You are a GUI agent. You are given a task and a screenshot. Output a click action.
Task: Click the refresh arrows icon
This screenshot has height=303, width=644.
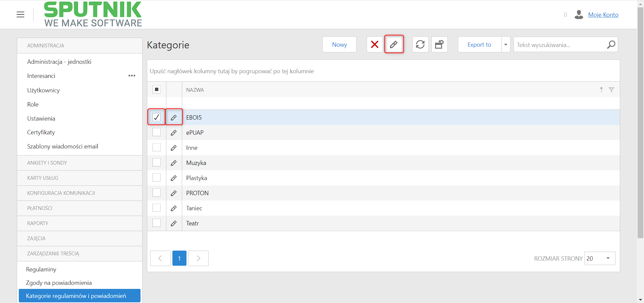pyautogui.click(x=420, y=44)
